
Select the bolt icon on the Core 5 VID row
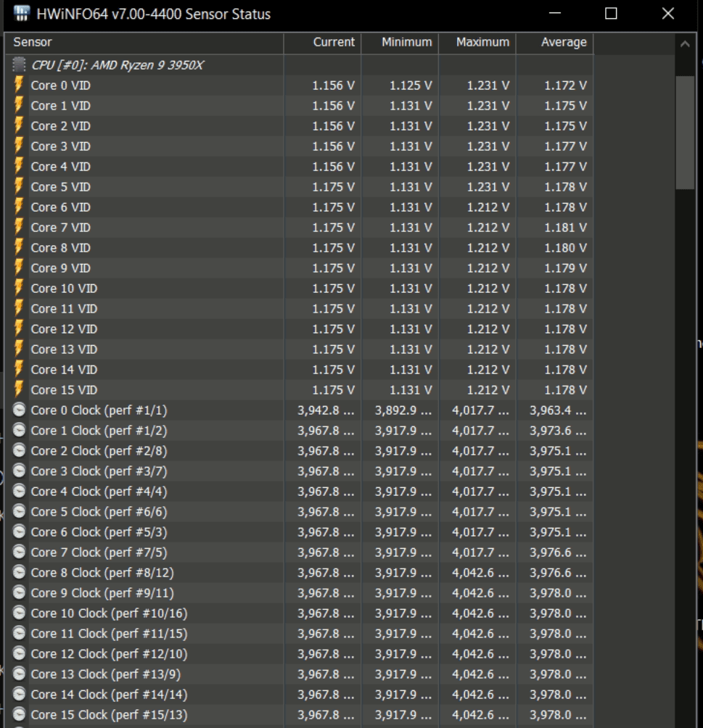pyautogui.click(x=19, y=186)
